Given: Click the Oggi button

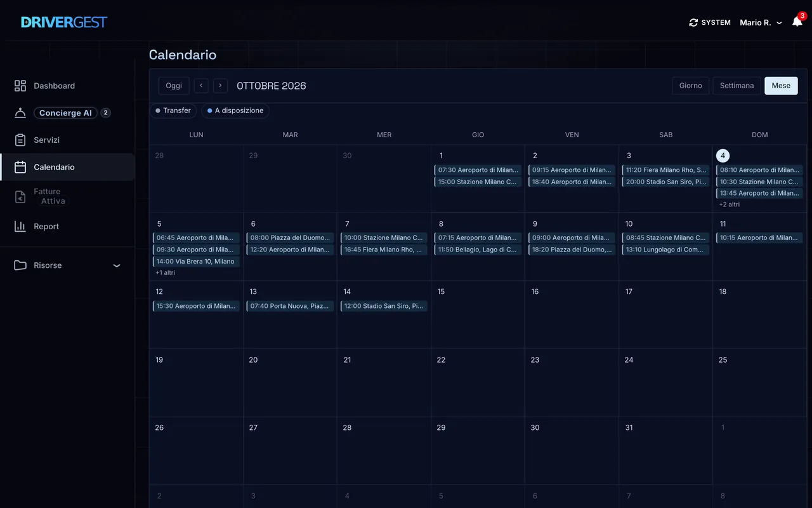Looking at the screenshot, I should (174, 86).
